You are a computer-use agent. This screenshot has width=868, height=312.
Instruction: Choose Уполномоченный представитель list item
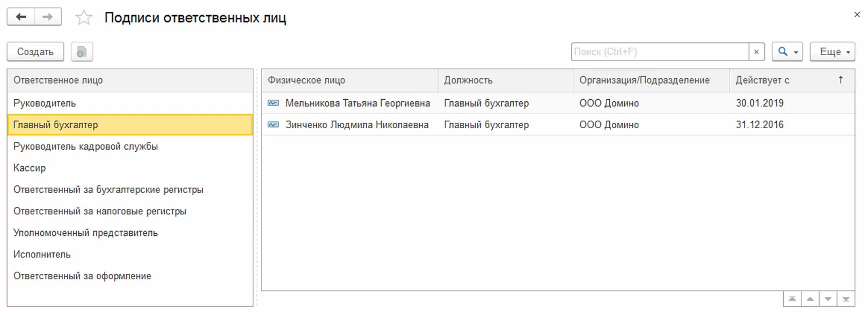(x=85, y=233)
